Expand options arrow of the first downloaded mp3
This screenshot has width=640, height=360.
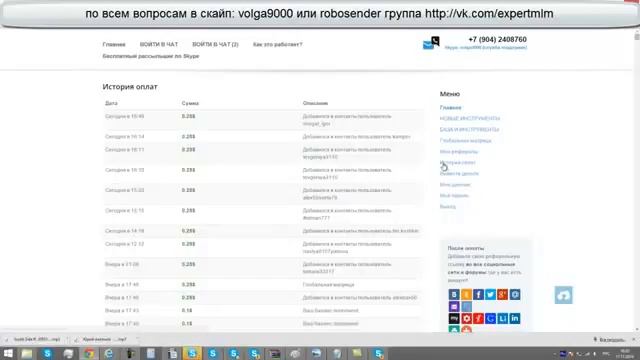click(68, 340)
